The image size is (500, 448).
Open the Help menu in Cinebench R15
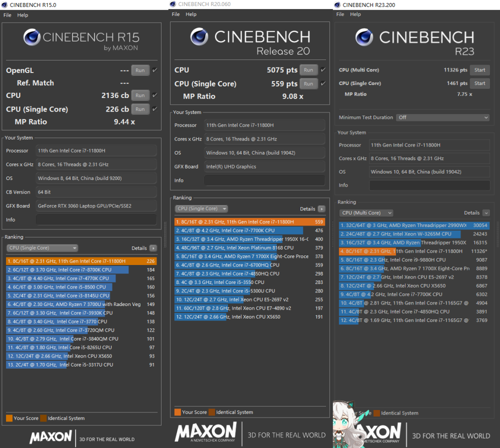22,15
